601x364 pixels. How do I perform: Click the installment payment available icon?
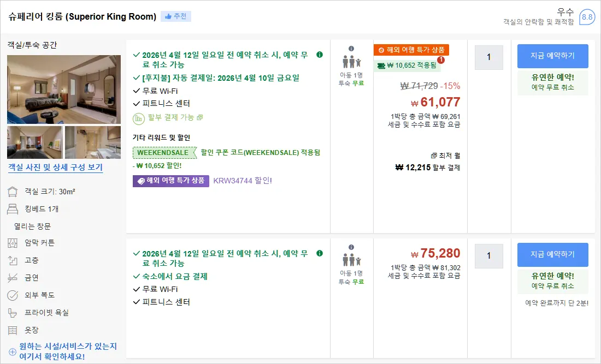(138, 118)
